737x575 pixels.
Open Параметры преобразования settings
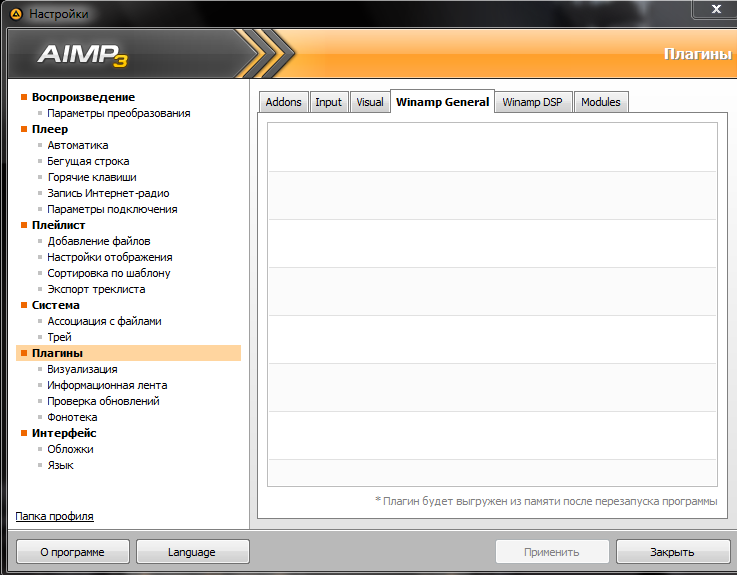coord(118,113)
